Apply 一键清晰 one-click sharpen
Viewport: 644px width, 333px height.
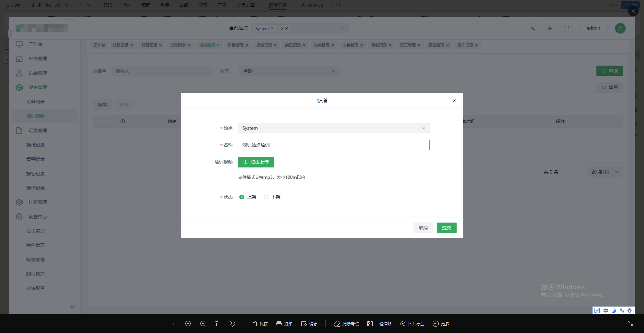[x=379, y=324]
